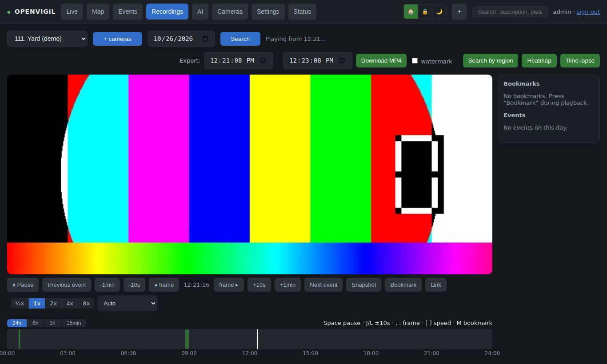Open the date picker calendar icon
The width and height of the screenshot is (607, 364).
click(x=205, y=39)
